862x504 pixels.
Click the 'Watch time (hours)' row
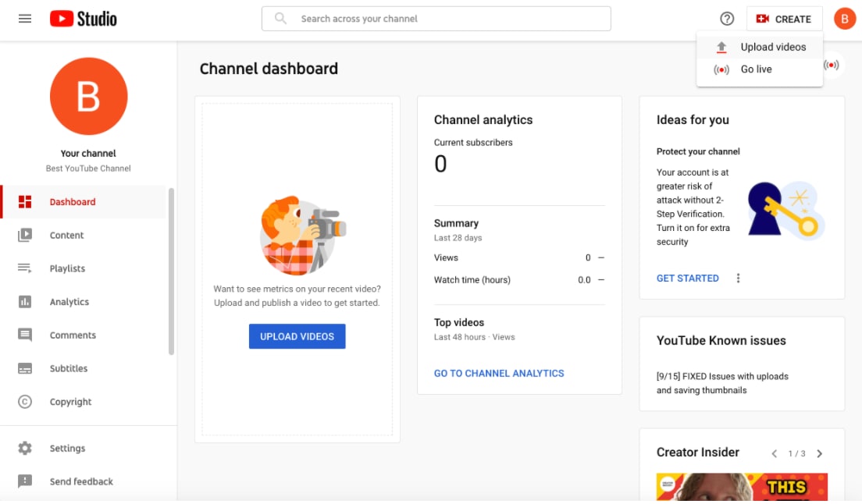(519, 280)
